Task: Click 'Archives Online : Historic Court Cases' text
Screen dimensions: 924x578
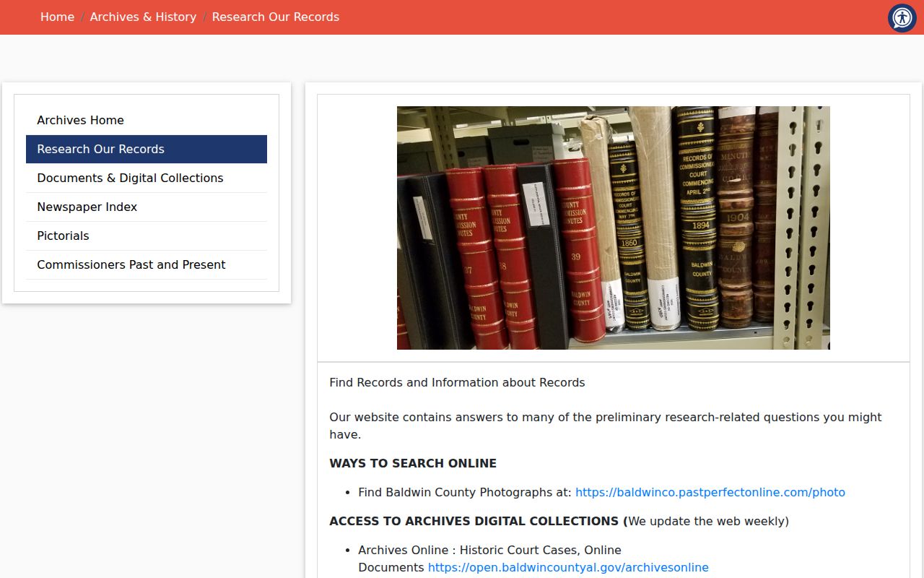Action: pyautogui.click(x=489, y=550)
